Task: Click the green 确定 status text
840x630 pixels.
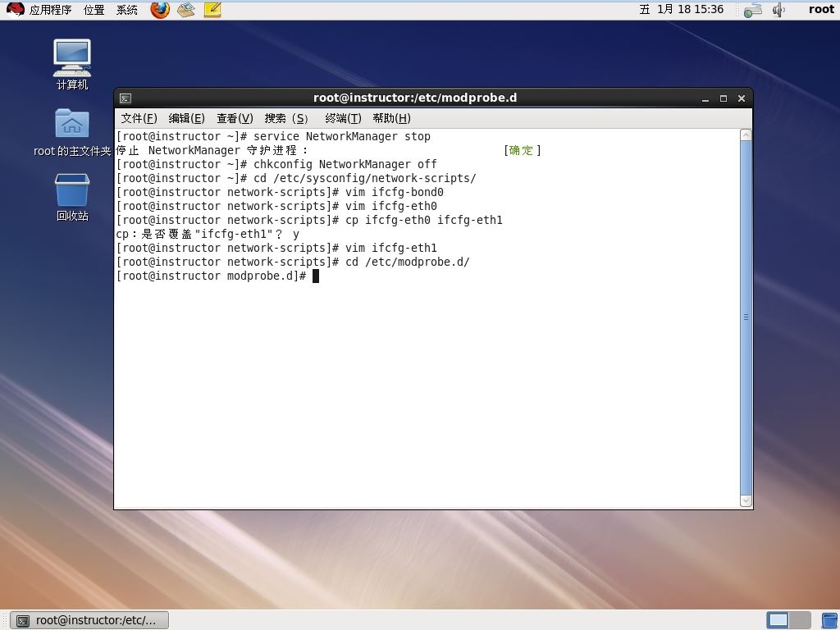Action: pyautogui.click(x=521, y=151)
